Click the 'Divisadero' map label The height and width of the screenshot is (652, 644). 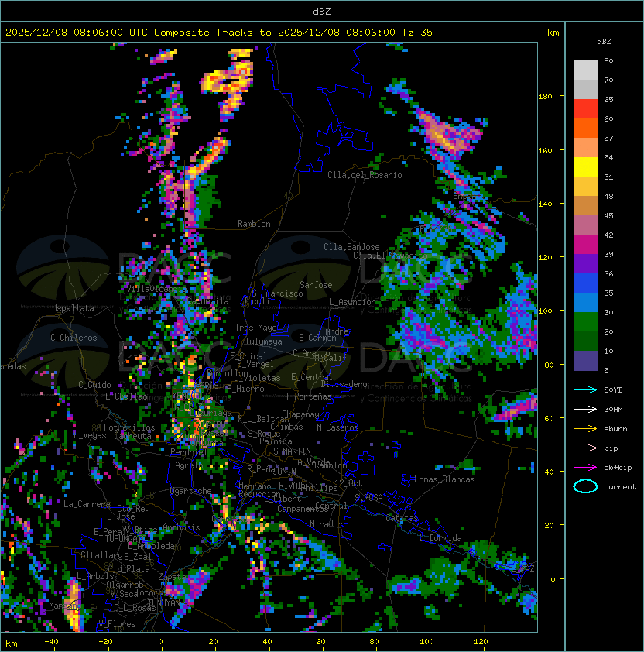(344, 384)
